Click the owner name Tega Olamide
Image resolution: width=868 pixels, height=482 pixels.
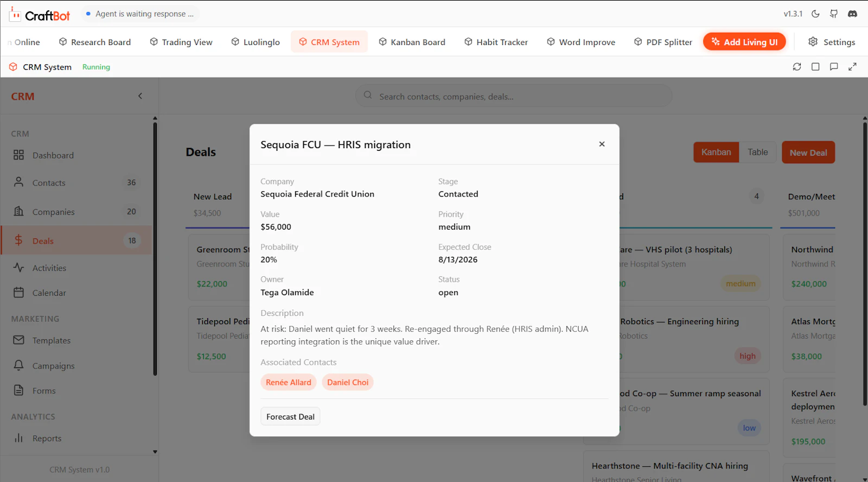tap(287, 292)
